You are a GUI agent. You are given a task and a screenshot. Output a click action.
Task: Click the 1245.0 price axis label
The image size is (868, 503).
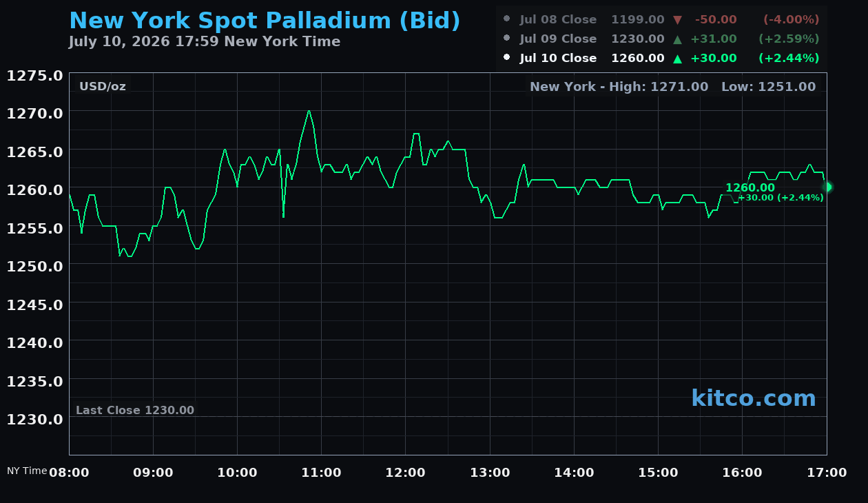coord(35,304)
